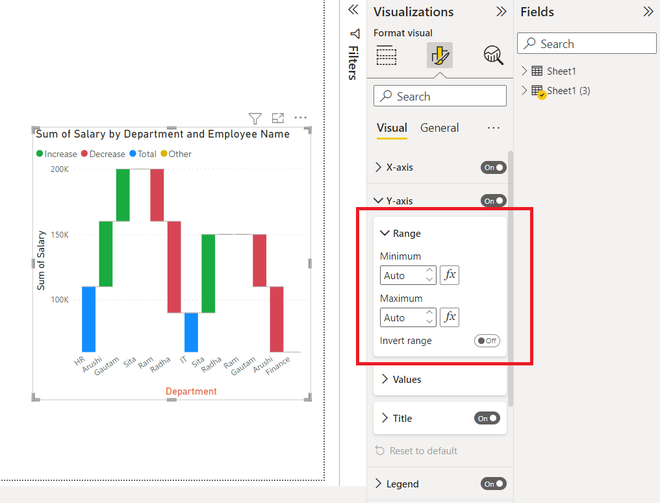The width and height of the screenshot is (660, 503).
Task: Expand the X-axis section
Action: [378, 167]
